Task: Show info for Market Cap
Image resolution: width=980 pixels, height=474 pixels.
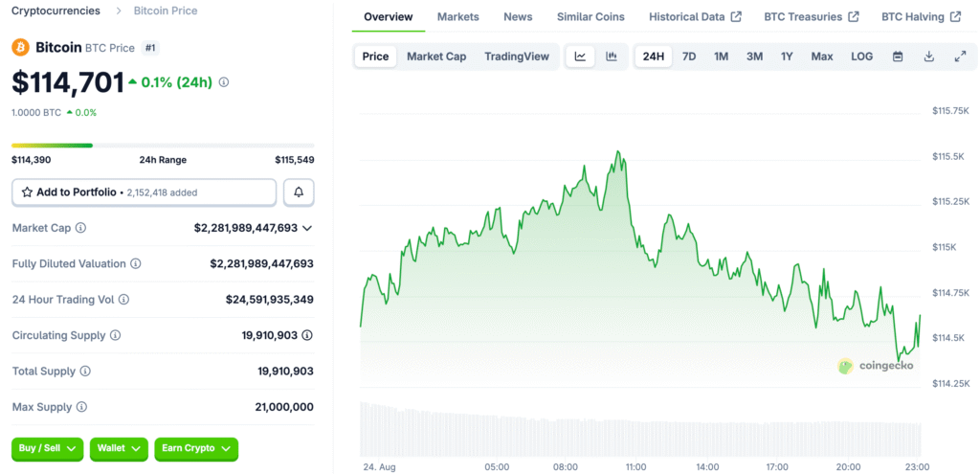Action: click(80, 228)
